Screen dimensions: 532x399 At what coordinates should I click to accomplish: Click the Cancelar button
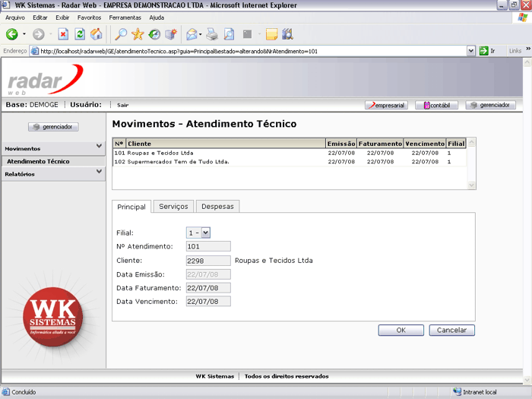coord(451,331)
